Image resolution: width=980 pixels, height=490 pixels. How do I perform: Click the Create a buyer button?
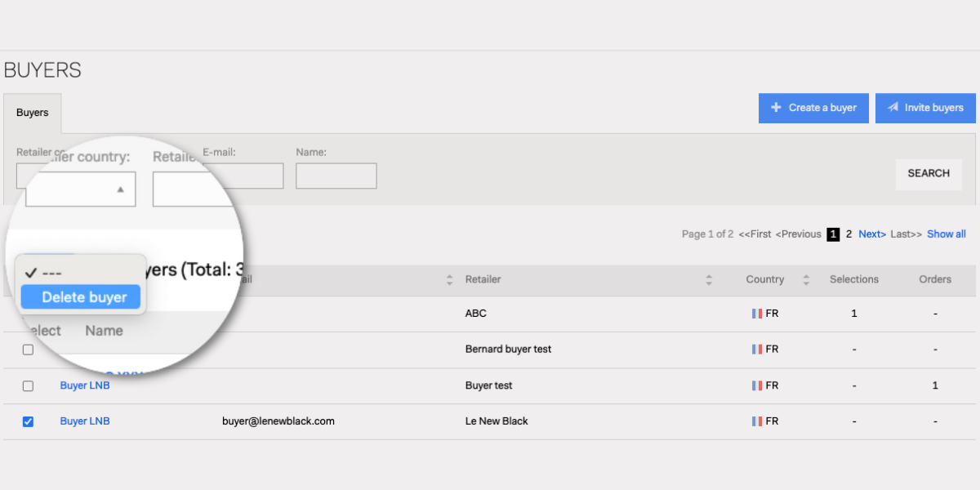[813, 108]
